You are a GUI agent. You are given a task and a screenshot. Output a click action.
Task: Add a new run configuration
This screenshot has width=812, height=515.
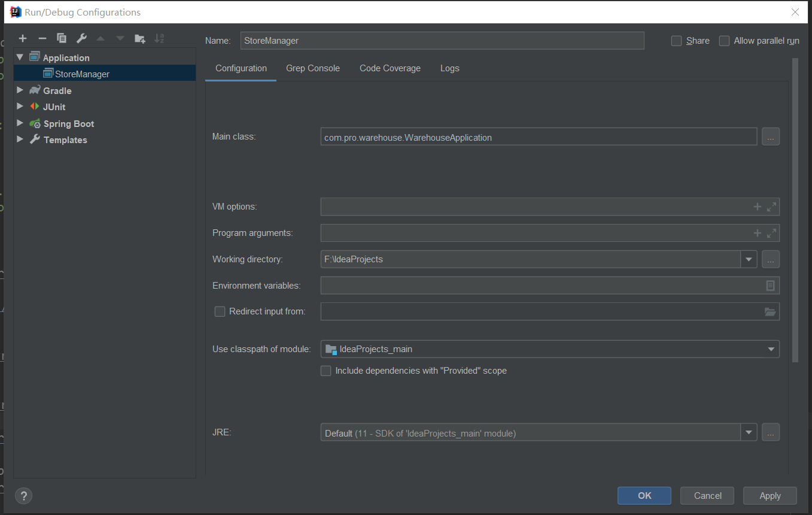(x=22, y=38)
